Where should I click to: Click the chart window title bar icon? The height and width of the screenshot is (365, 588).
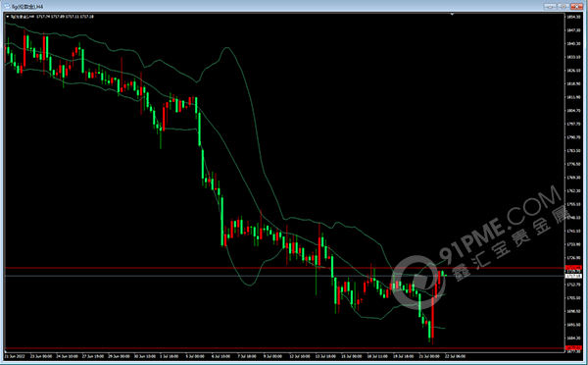point(7,7)
